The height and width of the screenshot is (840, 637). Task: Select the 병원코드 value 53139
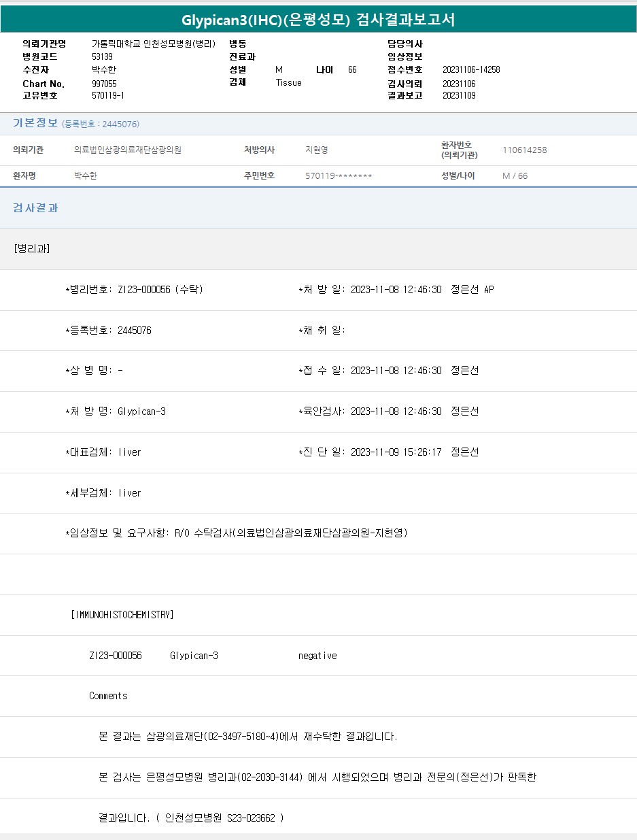point(102,56)
